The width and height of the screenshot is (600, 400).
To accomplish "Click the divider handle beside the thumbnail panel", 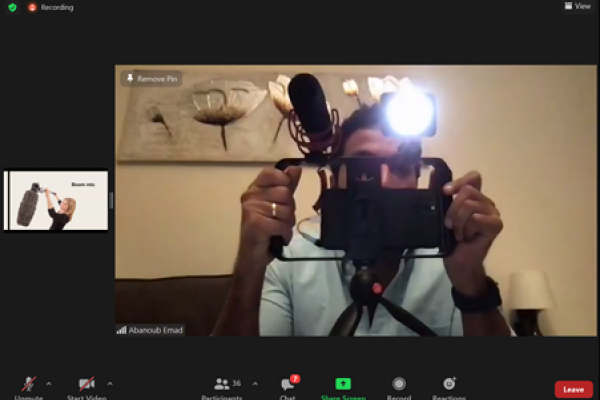I will [111, 200].
